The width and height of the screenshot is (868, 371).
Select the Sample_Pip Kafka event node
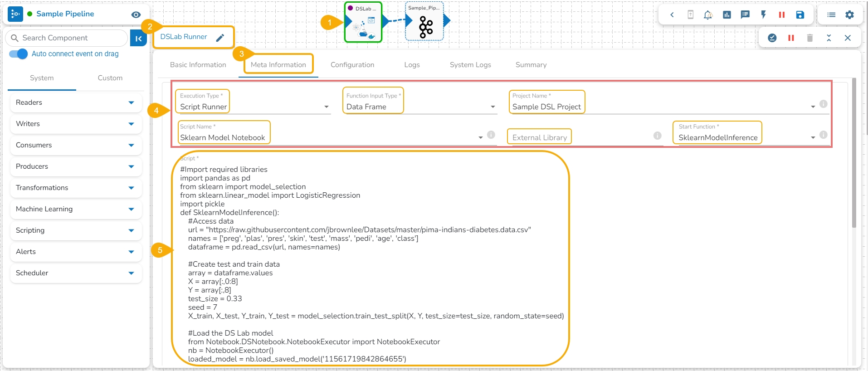pyautogui.click(x=424, y=21)
